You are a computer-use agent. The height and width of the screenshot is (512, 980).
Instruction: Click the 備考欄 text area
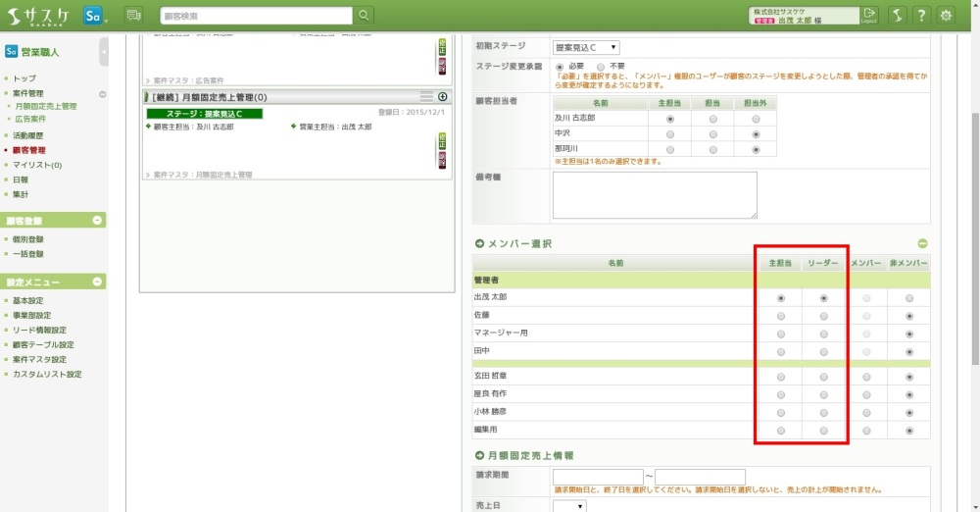coord(655,194)
